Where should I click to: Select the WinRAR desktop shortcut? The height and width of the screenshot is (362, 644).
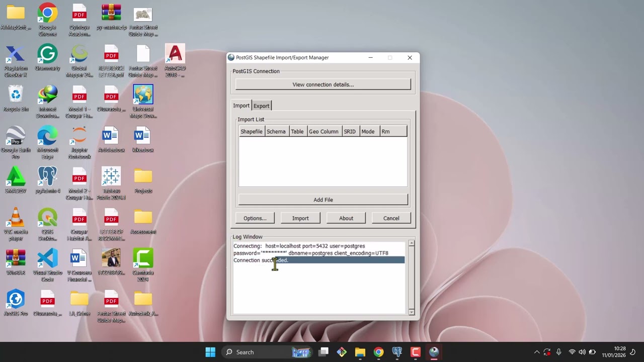[x=16, y=262]
